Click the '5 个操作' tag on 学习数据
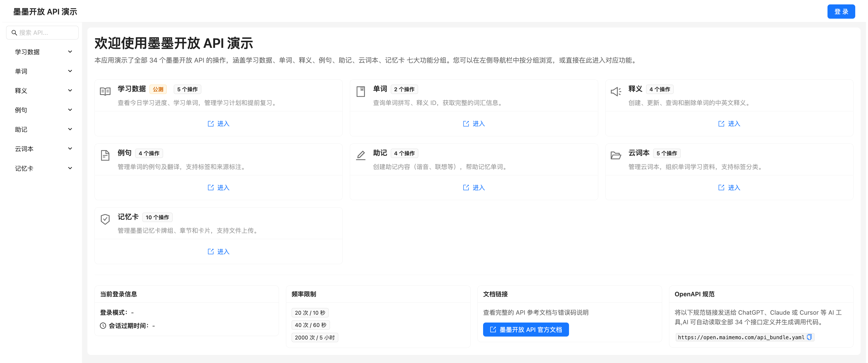The image size is (868, 363). [x=188, y=89]
